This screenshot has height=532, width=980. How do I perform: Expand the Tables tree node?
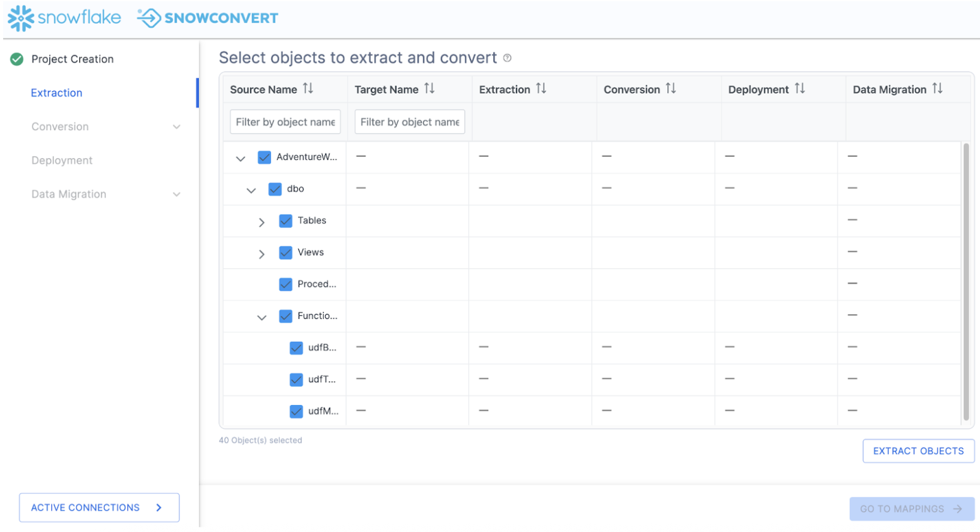click(x=261, y=222)
